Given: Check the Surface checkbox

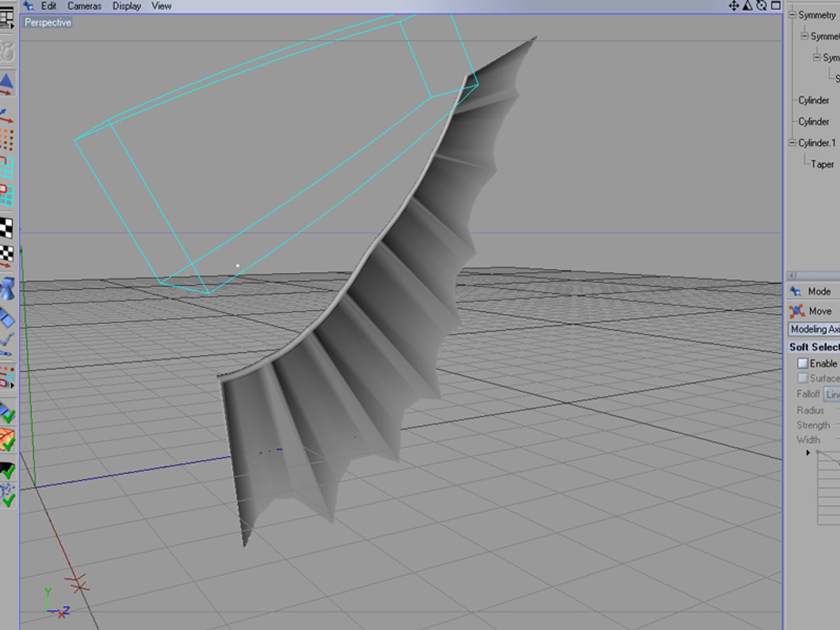Looking at the screenshot, I should 803,378.
